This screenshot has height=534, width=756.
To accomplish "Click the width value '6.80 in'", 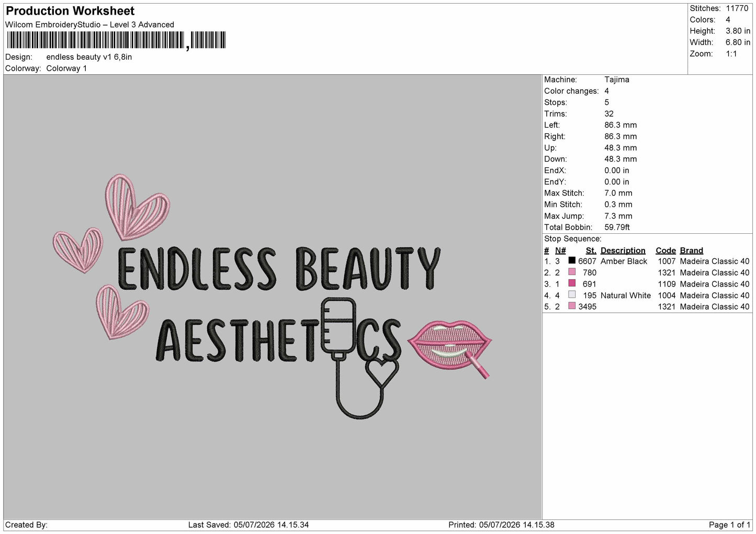I will click(x=738, y=42).
